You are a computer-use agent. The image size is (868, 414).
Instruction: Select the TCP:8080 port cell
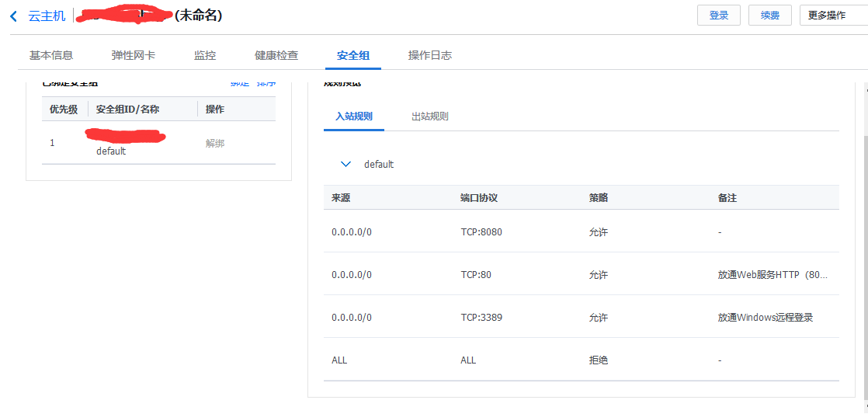pyautogui.click(x=481, y=232)
